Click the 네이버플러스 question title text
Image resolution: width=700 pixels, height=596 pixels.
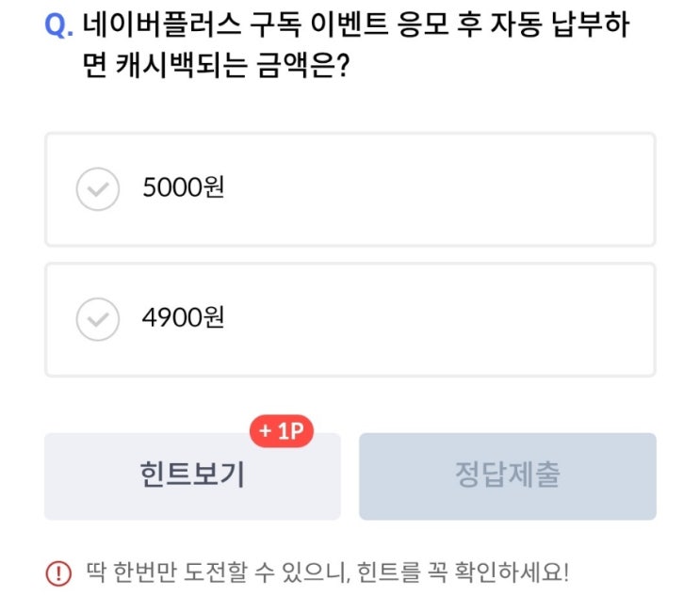click(x=356, y=25)
